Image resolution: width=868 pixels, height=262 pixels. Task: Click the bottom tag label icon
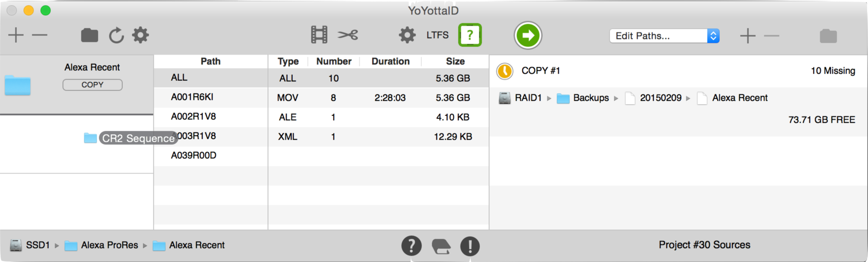[441, 246]
